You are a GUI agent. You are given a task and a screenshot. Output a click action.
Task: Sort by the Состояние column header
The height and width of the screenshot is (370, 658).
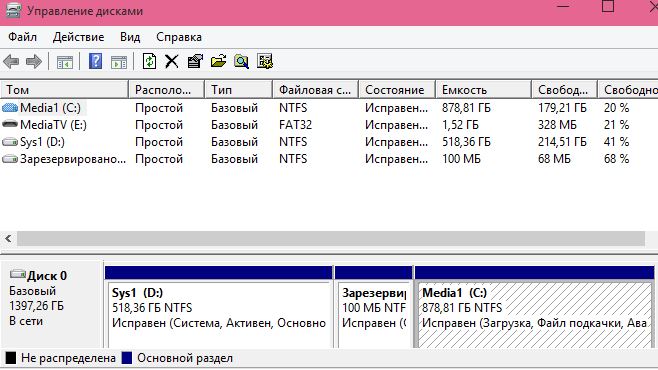pyautogui.click(x=397, y=90)
